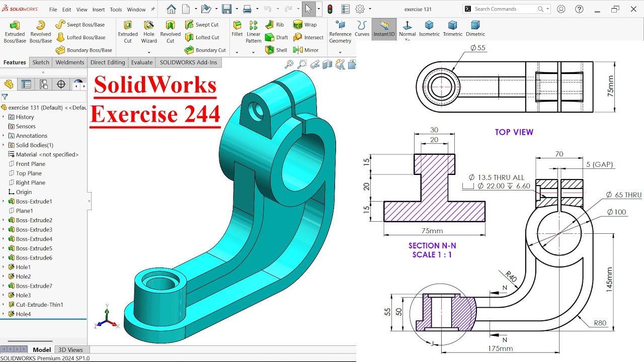Select Lofted Boss/Base

pos(80,37)
